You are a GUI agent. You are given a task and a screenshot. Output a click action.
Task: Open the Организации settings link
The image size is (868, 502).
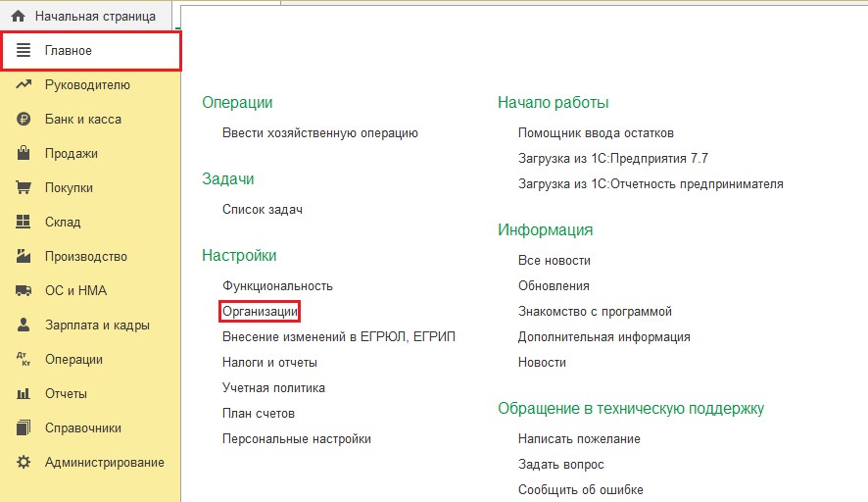pyautogui.click(x=260, y=312)
